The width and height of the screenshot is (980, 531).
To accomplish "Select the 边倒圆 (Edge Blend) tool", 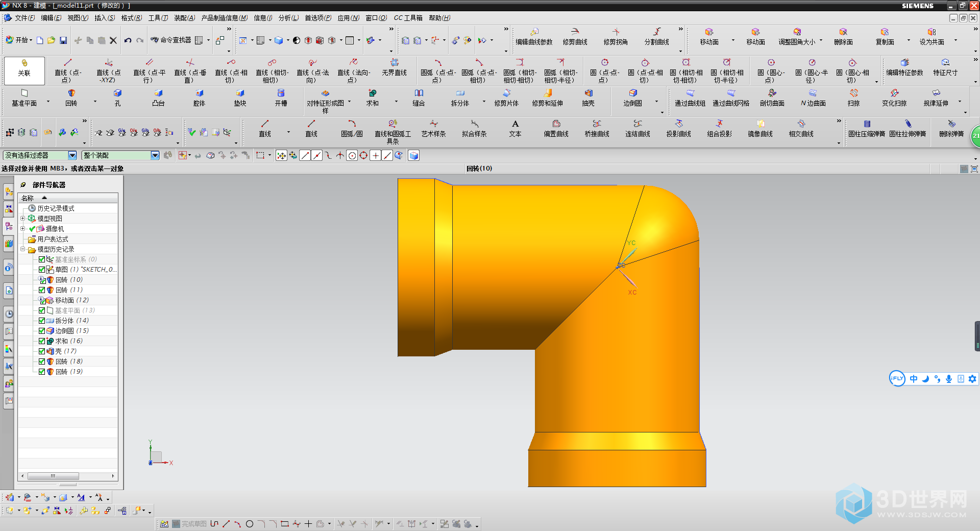I will click(632, 97).
